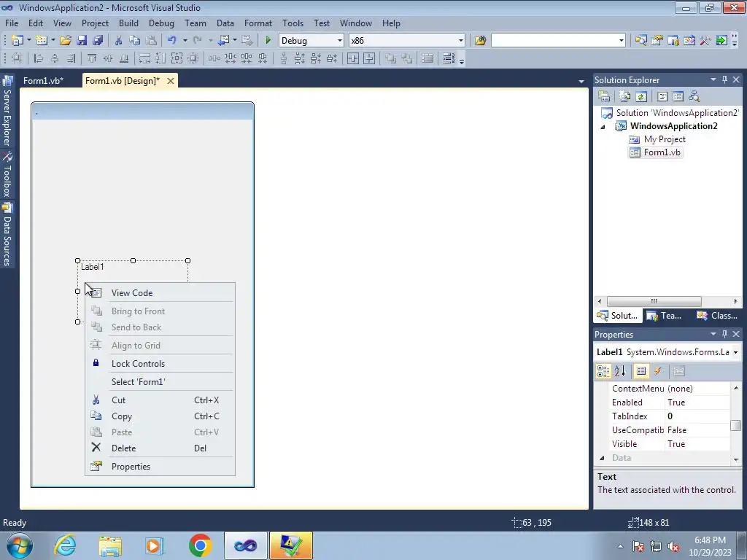The height and width of the screenshot is (560, 747).
Task: Pin the Solution Explorer panel
Action: pyautogui.click(x=724, y=80)
